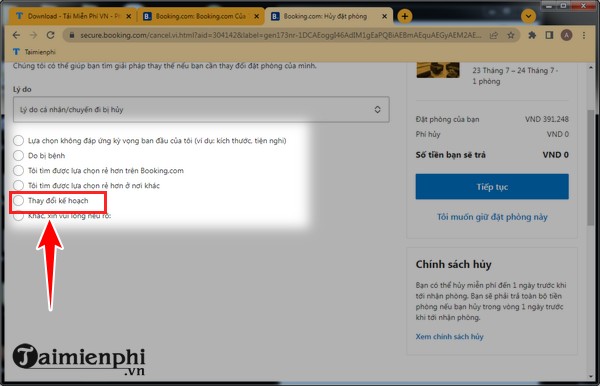
Task: Toggle the browser side panel icon
Action: pos(549,35)
